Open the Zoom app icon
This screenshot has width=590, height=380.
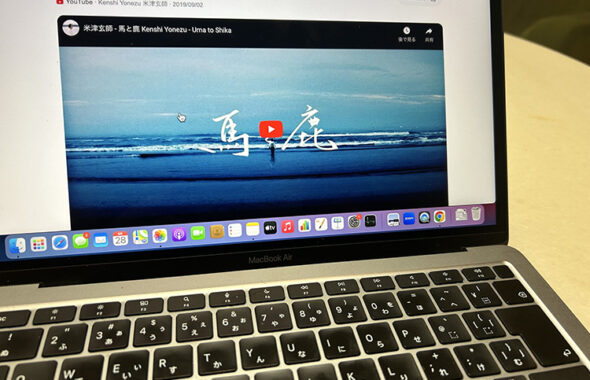[x=409, y=218]
